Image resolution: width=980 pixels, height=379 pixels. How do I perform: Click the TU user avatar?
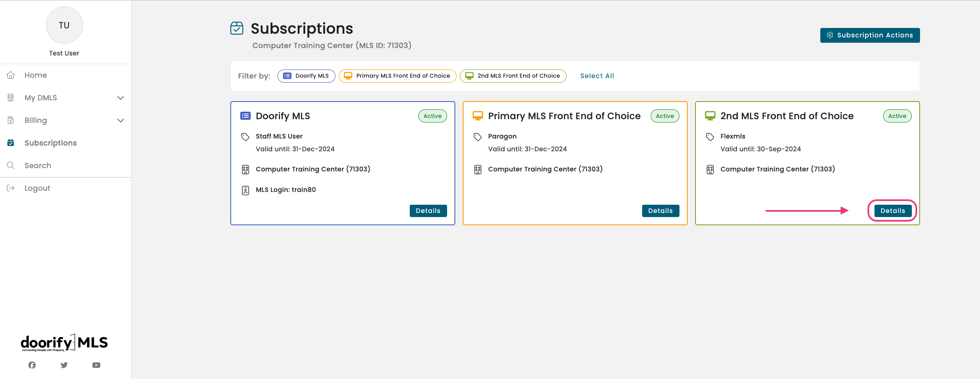(x=64, y=25)
